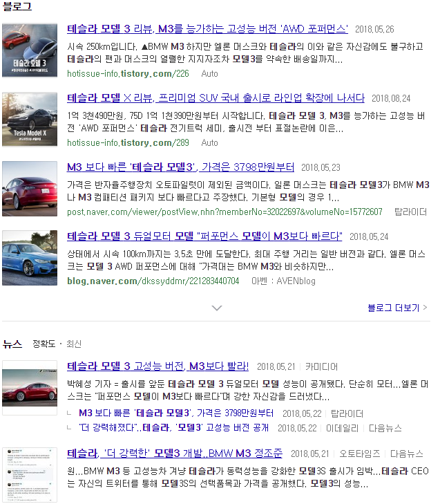Screen dimensions: 440x504
Task: Click the 이데일리 source label
Action: click(342, 428)
